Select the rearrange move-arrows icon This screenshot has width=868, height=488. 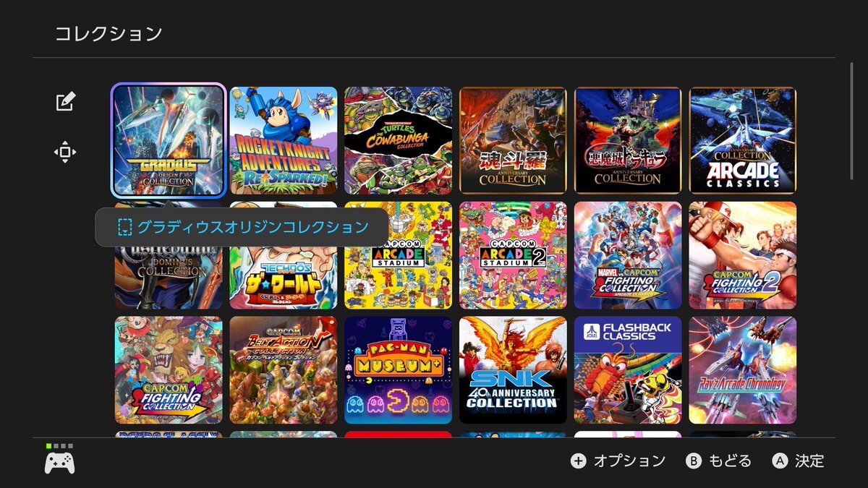65,152
